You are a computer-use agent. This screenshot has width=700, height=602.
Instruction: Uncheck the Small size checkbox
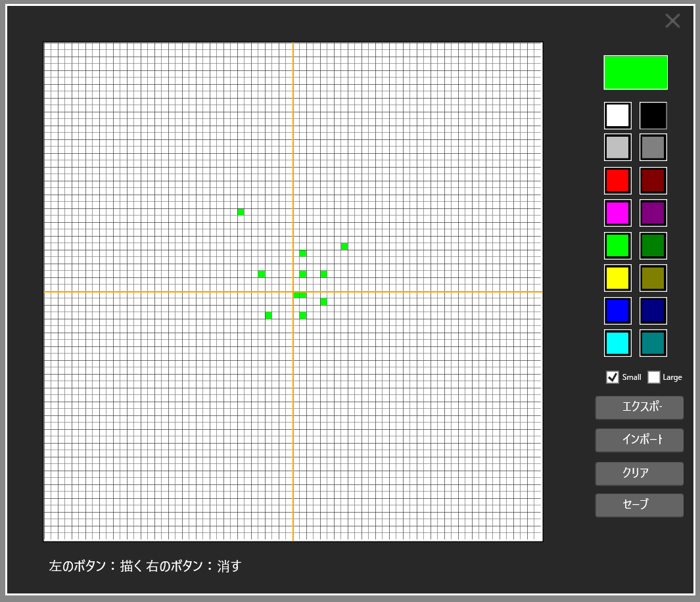(613, 377)
